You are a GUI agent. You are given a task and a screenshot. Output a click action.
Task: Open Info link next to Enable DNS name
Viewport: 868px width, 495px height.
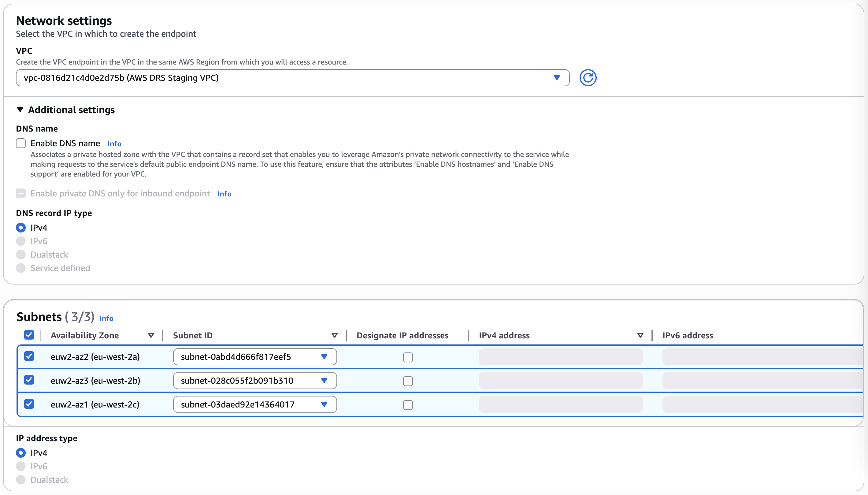[114, 143]
